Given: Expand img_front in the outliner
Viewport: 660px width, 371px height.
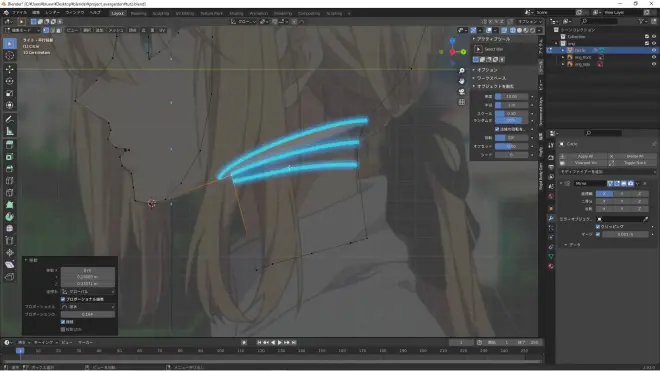Looking at the screenshot, I should click(x=563, y=57).
